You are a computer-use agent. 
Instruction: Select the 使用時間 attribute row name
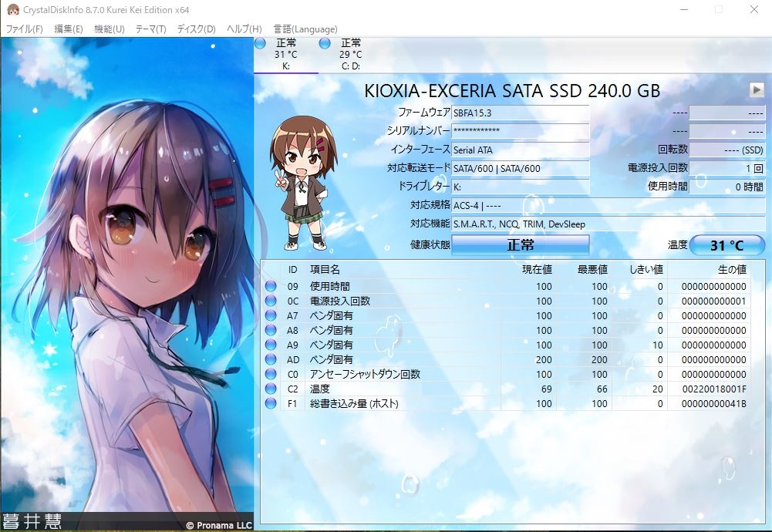[330, 286]
